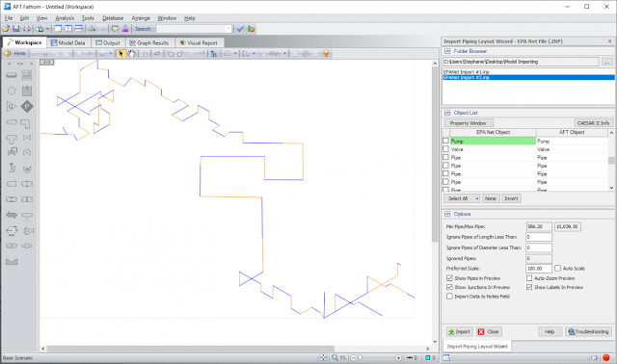Collapse the Toolbox using left arrow
Image resolution: width=617 pixels, height=364 pixels.
(10, 64)
